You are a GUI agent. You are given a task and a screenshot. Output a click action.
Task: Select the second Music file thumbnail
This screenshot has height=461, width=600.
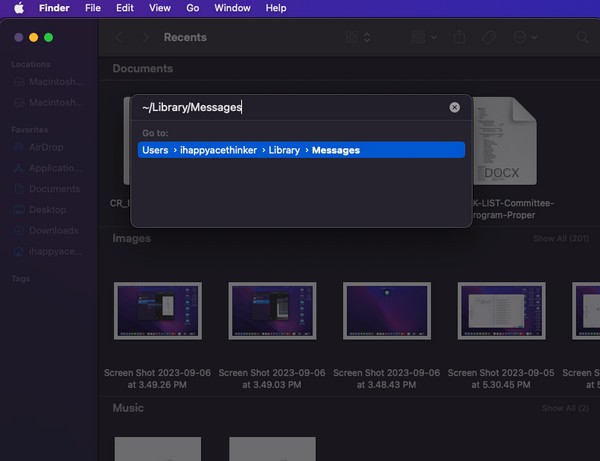[272, 449]
